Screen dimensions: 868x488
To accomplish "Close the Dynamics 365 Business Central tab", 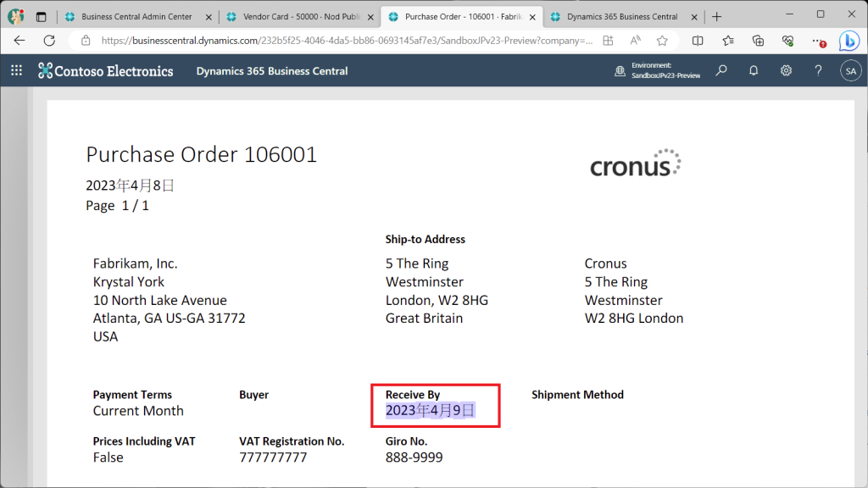I will [x=694, y=17].
